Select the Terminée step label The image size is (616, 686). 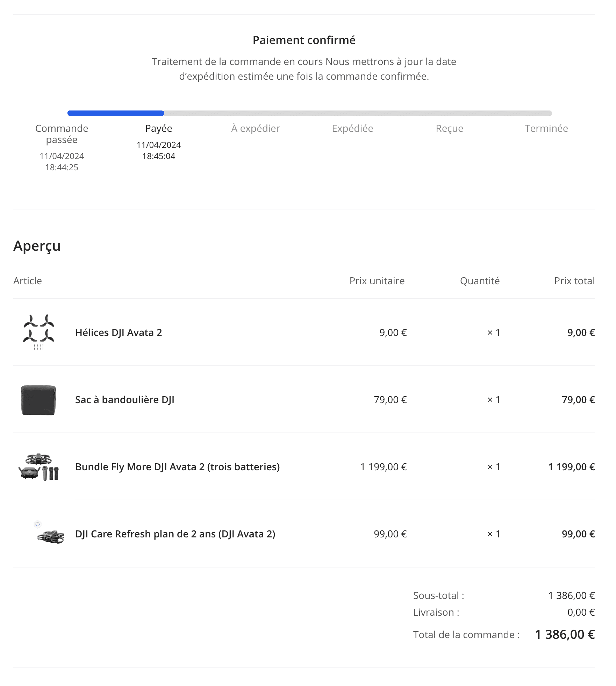[x=546, y=128]
